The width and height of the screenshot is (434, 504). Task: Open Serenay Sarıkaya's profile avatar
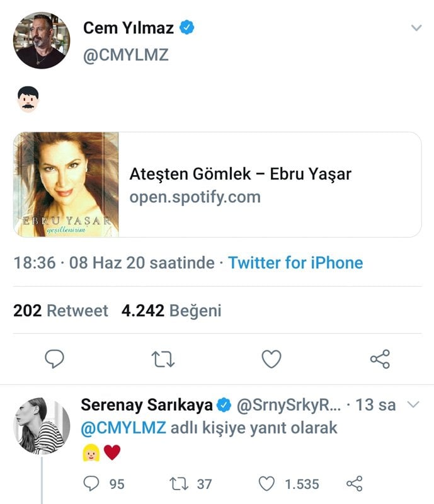click(42, 426)
